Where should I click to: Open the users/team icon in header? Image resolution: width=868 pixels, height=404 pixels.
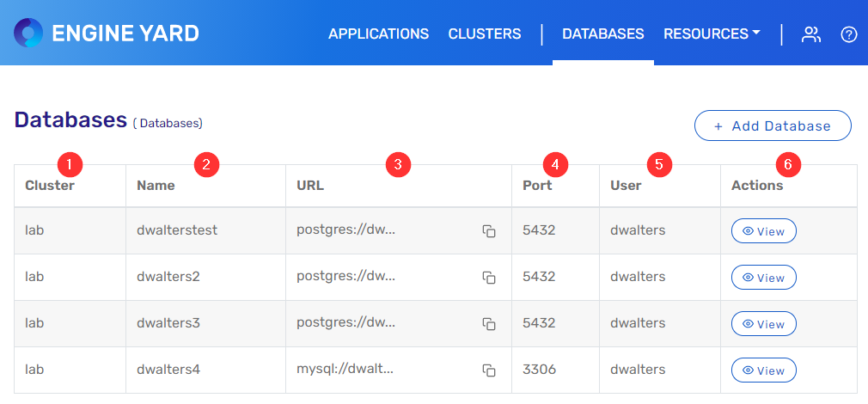click(810, 34)
